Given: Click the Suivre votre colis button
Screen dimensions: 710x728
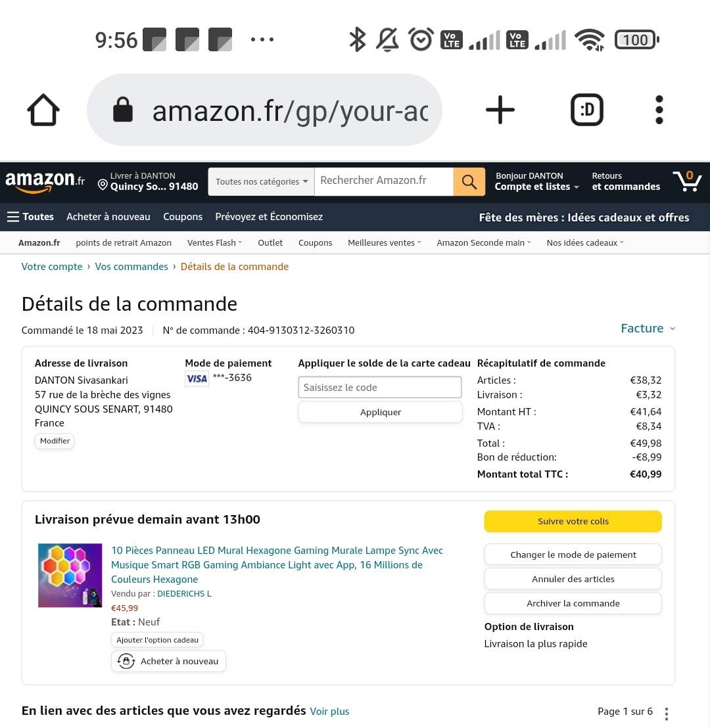Looking at the screenshot, I should (x=573, y=522).
